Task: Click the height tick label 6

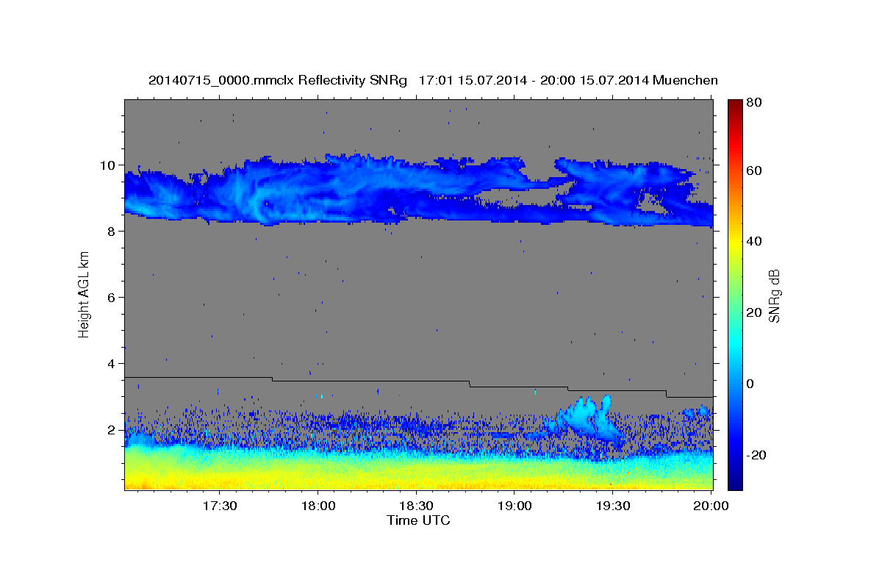Action: click(112, 297)
